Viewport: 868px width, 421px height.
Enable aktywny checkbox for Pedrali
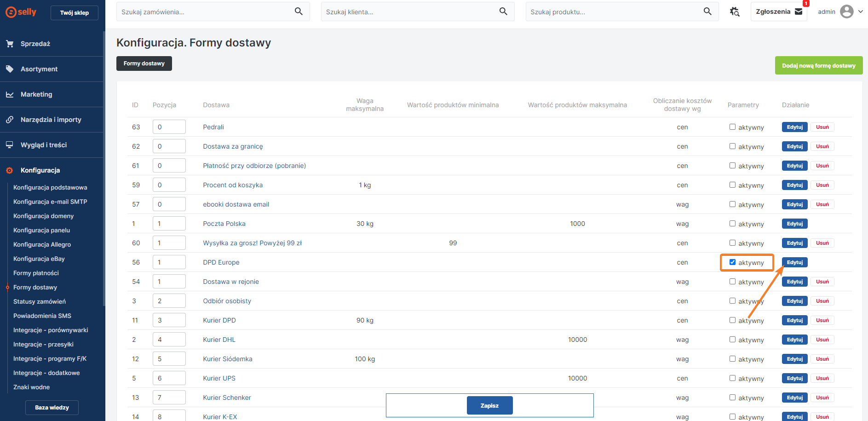click(732, 127)
